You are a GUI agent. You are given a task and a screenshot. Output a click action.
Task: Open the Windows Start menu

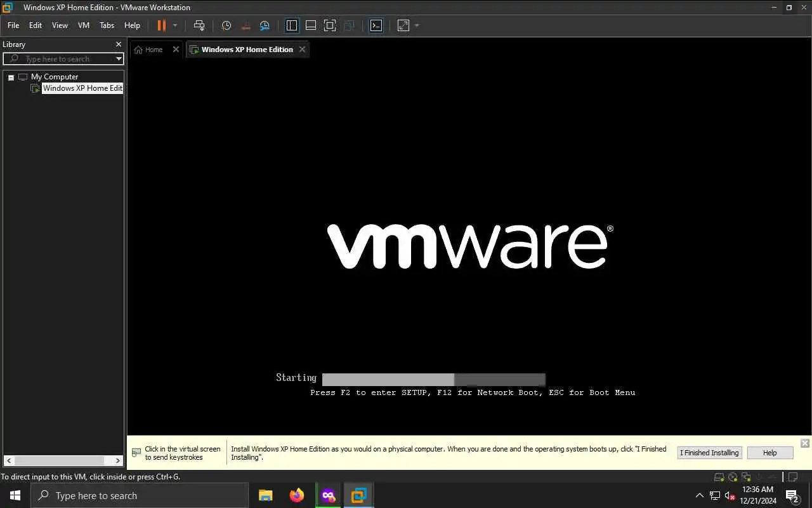[15, 495]
